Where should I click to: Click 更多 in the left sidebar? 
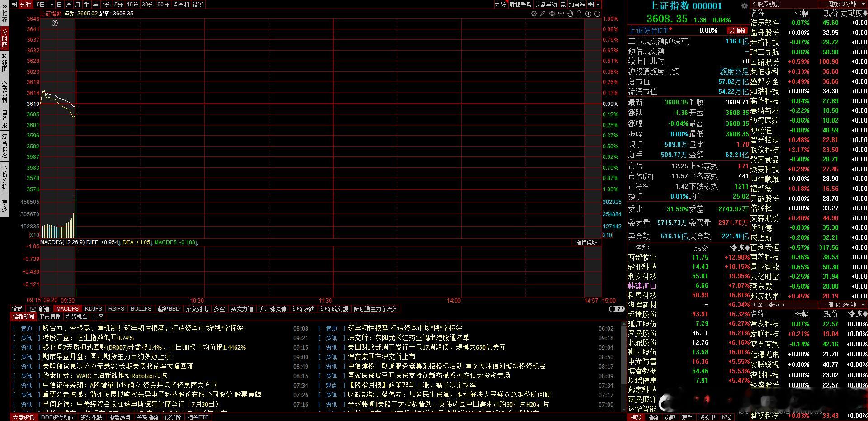(x=5, y=206)
